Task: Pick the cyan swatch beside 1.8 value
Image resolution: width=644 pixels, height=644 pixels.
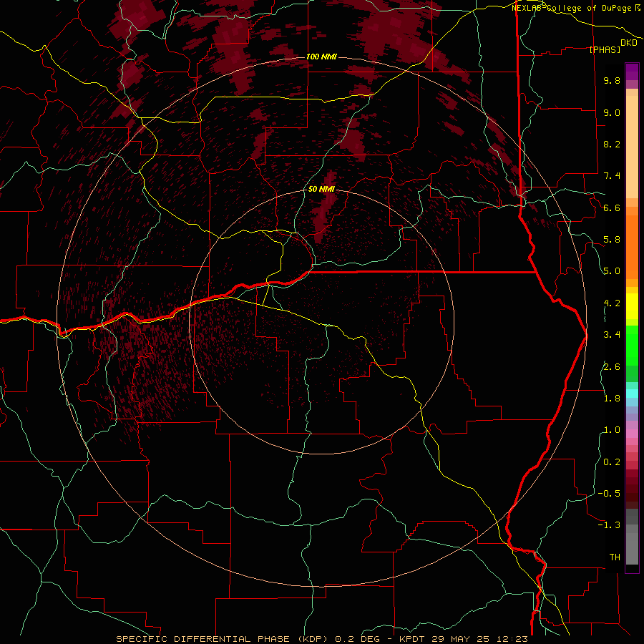Action: tap(632, 394)
